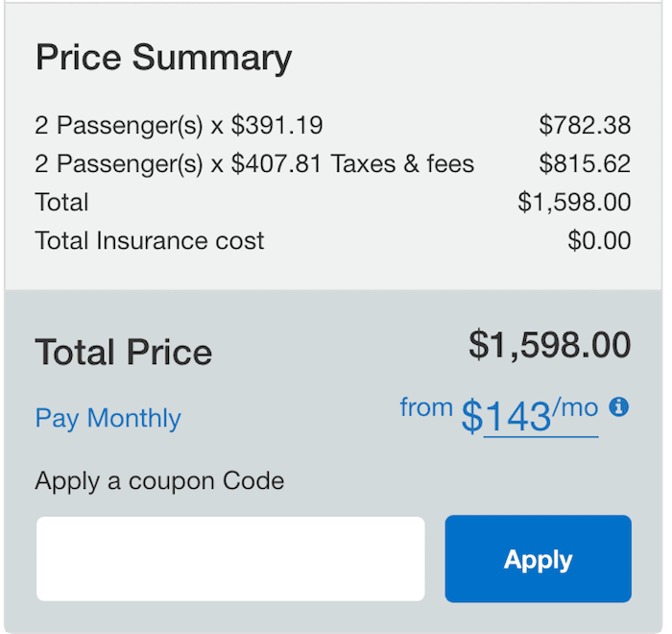Click the info icon beside $143/mo

(x=618, y=406)
